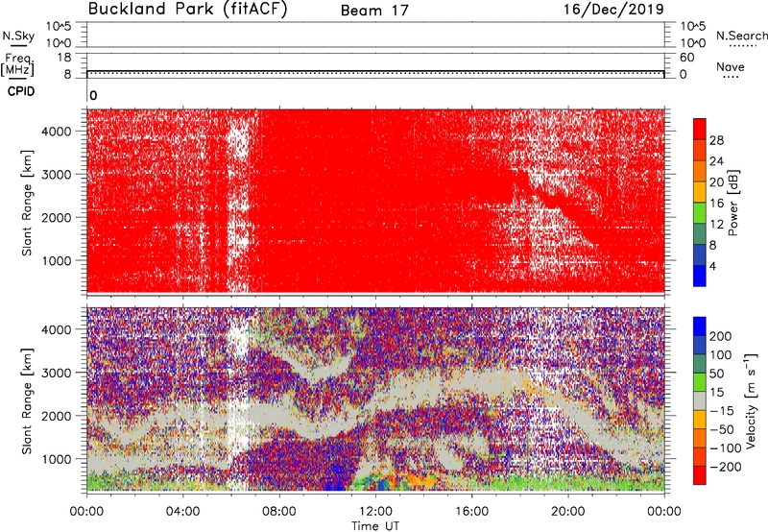The image size is (768, 532).
Task: Click the '12:00' time axis tick label
Action: coord(375,512)
